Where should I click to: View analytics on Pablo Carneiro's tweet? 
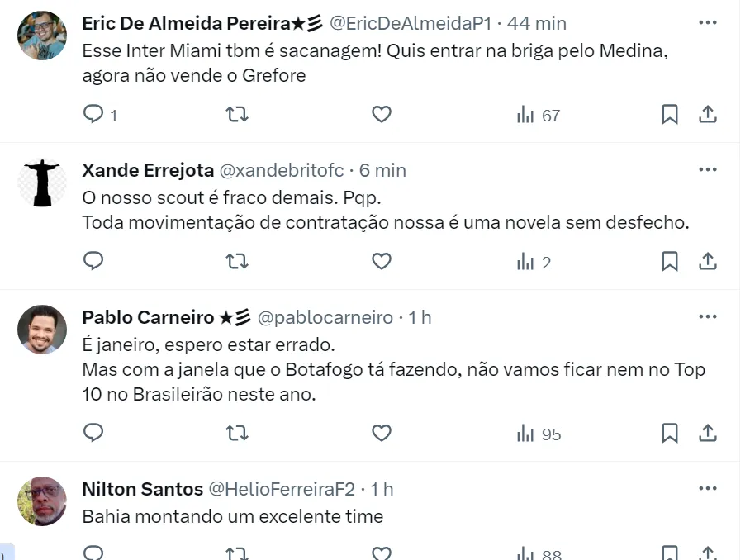point(539,434)
